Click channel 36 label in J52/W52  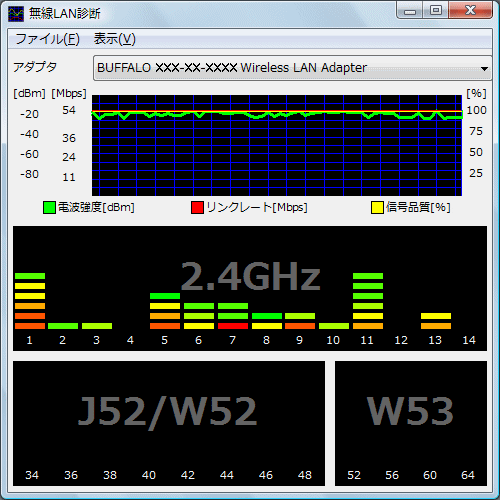(x=71, y=475)
